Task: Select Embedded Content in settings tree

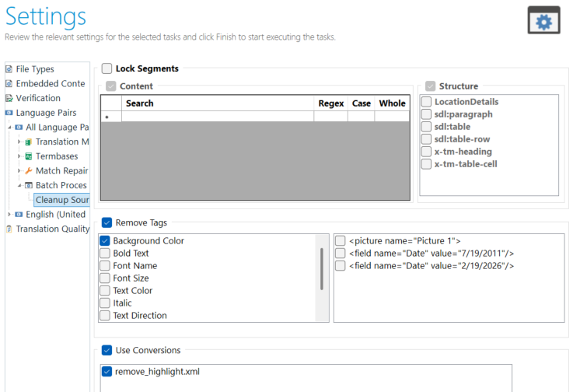Action: coord(51,84)
